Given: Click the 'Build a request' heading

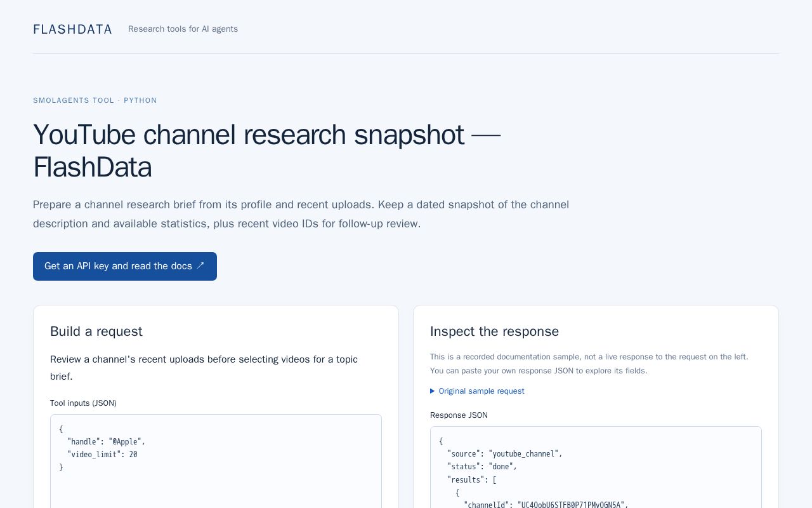Looking at the screenshot, I should click(x=96, y=331).
